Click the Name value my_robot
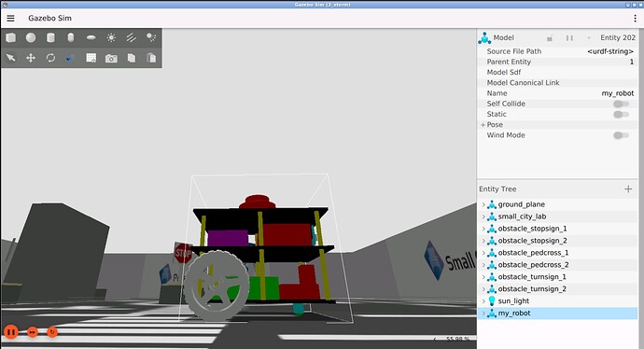 coord(617,93)
